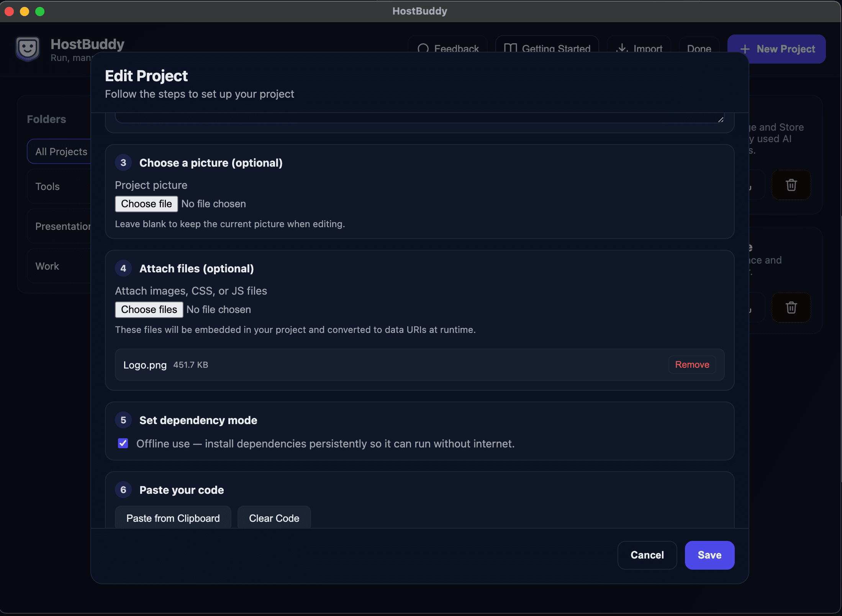842x616 pixels.
Task: Cancel editing the project
Action: coord(647,555)
